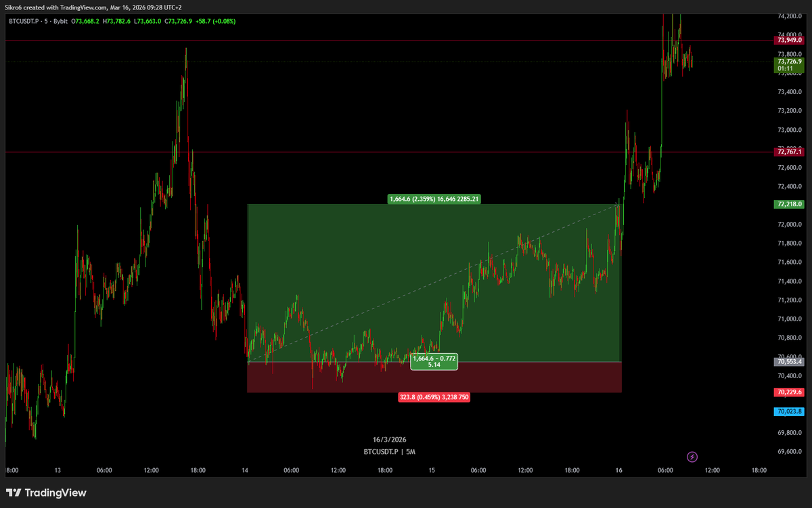Click the green 72,218.0 target price label

[788, 204]
